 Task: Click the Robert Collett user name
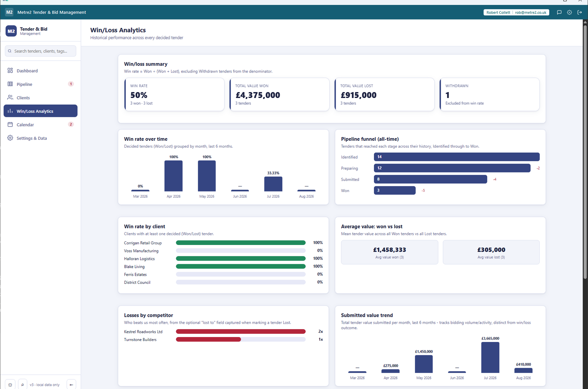click(498, 12)
